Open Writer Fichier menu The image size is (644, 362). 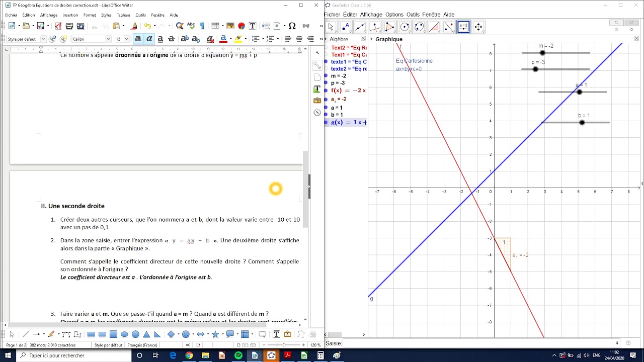tap(11, 15)
